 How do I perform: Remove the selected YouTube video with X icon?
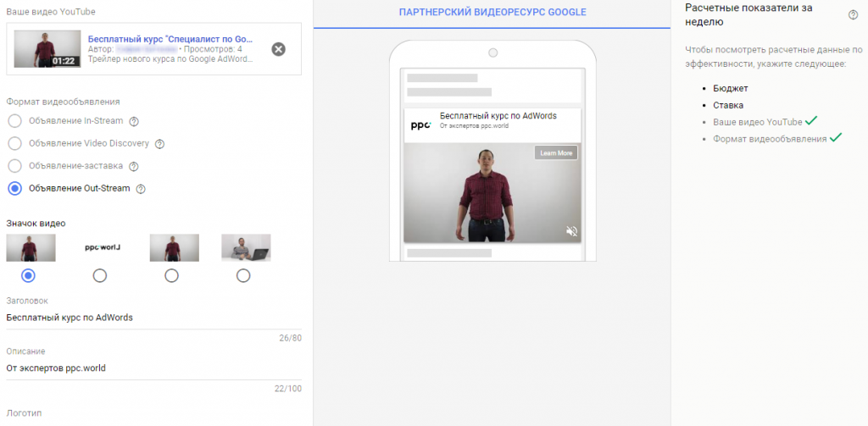pyautogui.click(x=278, y=49)
